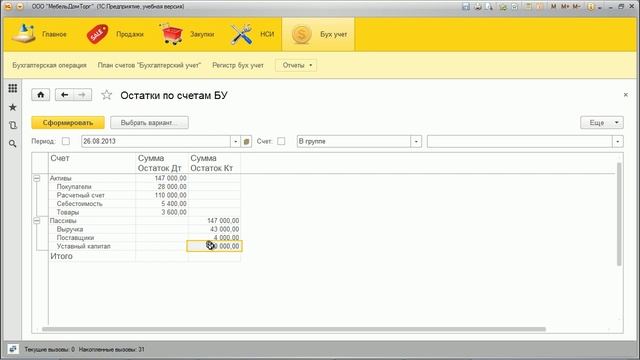The image size is (640, 360).
Task: Click Выбрать вариант button
Action: [149, 122]
